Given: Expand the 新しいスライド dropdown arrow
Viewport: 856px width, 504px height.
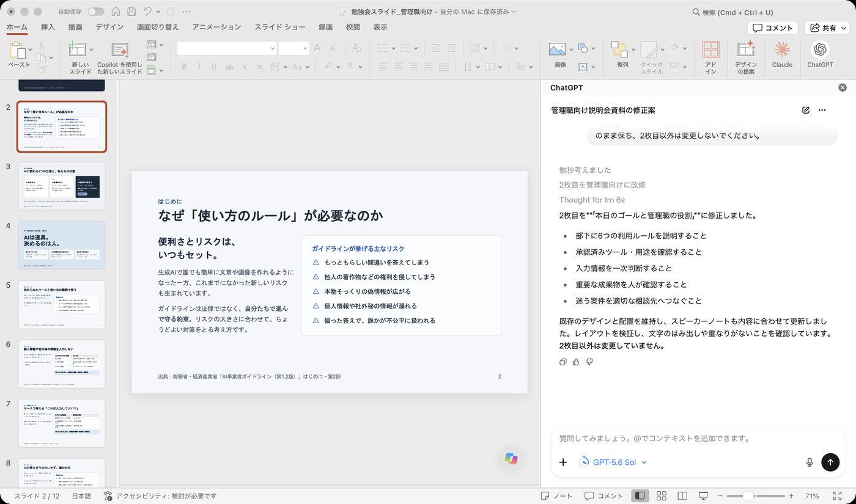Looking at the screenshot, I should [x=92, y=49].
